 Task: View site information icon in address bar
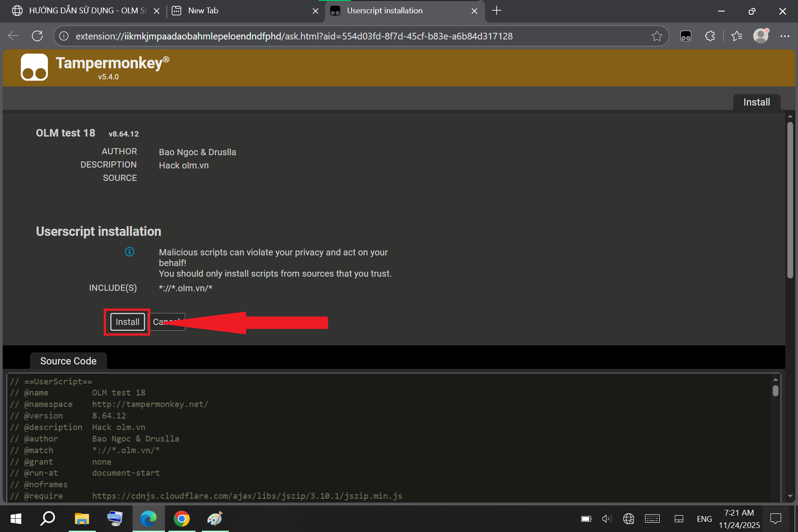coord(64,36)
